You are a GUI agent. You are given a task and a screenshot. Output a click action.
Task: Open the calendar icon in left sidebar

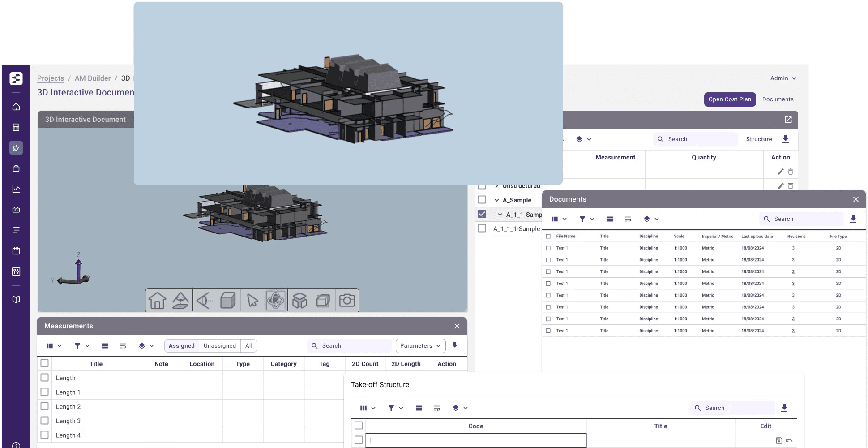click(x=16, y=251)
